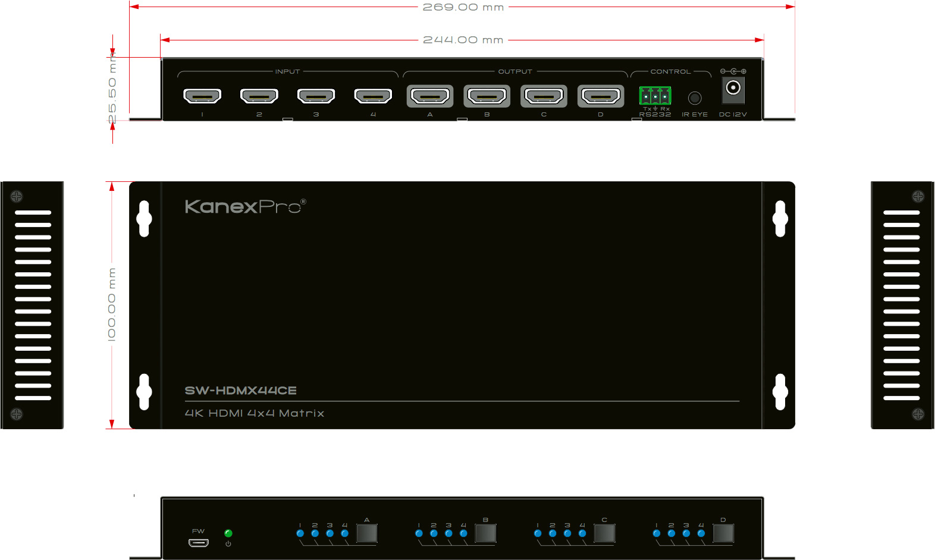The height and width of the screenshot is (560, 935).
Task: Click LED 1 of output C group
Action: click(538, 533)
